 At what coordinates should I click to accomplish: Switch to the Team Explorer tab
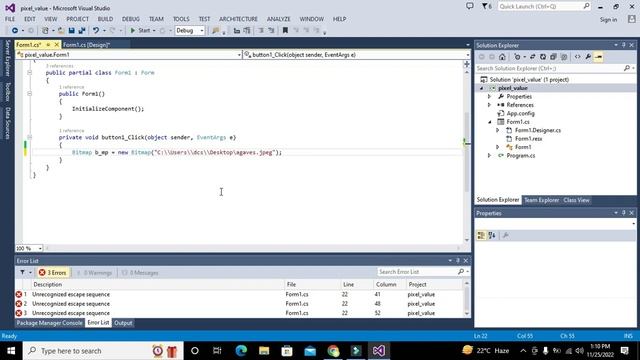(x=541, y=200)
